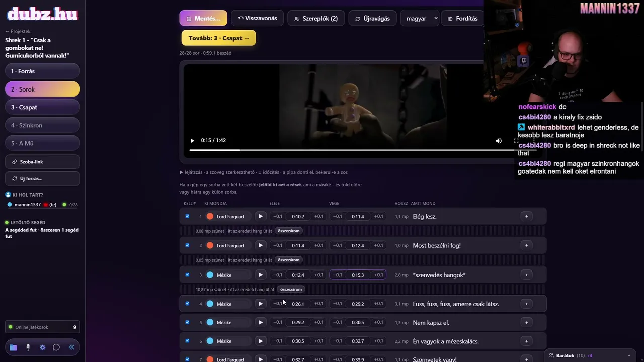Viewport: 644px width, 362px height.
Task: Decrease line 1 start time by 0,1
Action: [278, 216]
